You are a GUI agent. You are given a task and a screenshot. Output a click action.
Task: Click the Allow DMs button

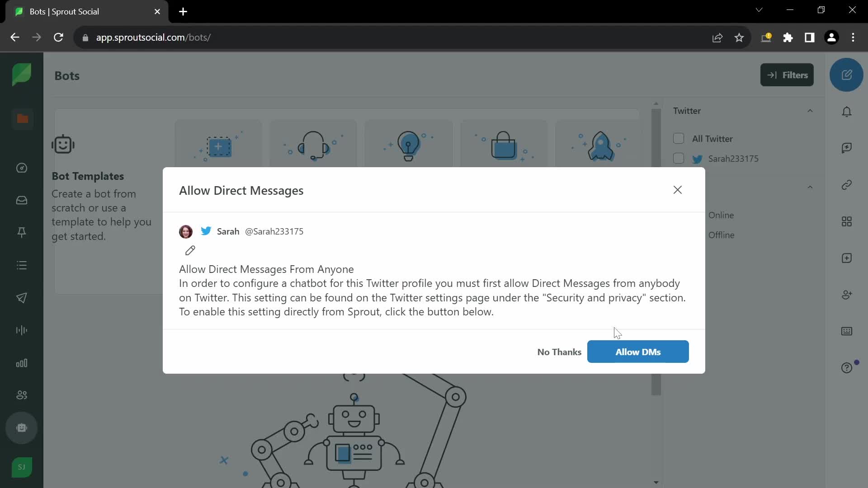(x=638, y=352)
